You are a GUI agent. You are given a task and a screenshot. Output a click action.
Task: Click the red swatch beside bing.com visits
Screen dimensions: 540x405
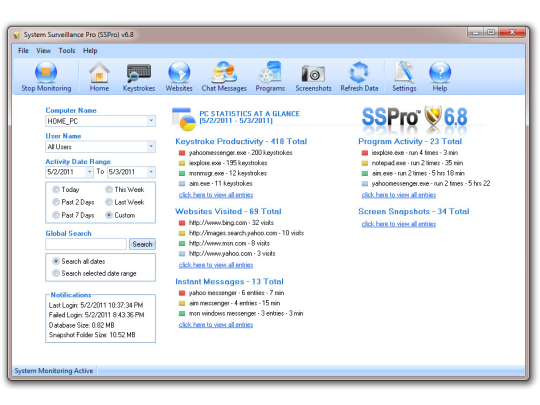pyautogui.click(x=182, y=223)
